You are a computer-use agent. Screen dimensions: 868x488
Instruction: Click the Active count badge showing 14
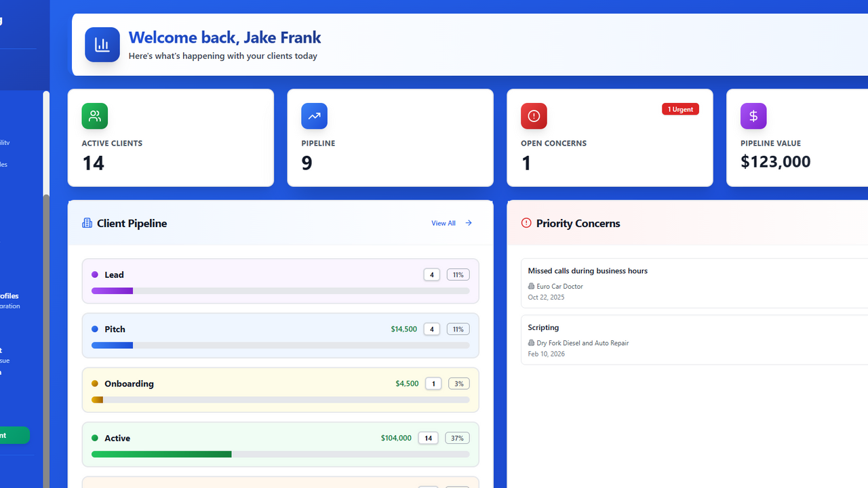(x=428, y=438)
